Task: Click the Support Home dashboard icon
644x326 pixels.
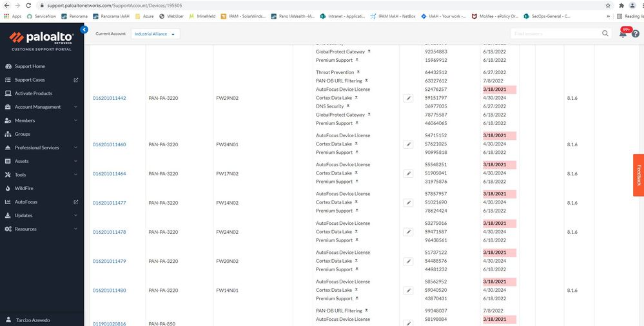Action: click(x=8, y=66)
